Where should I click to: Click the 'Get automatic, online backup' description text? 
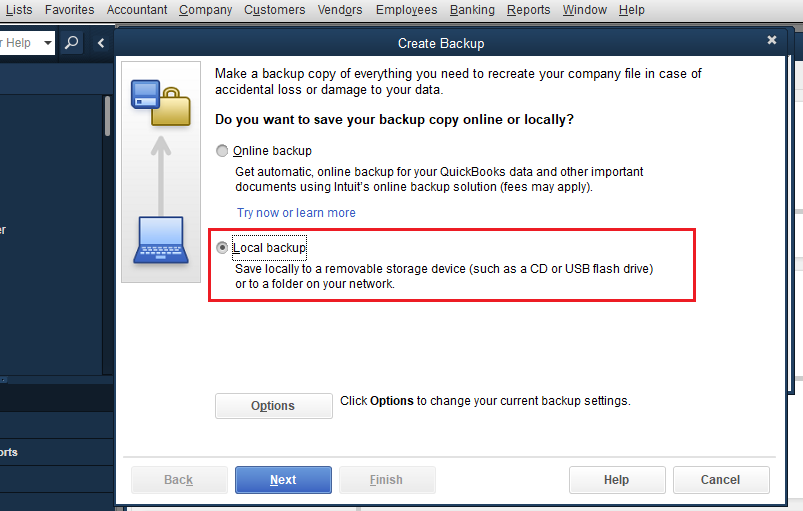[439, 179]
